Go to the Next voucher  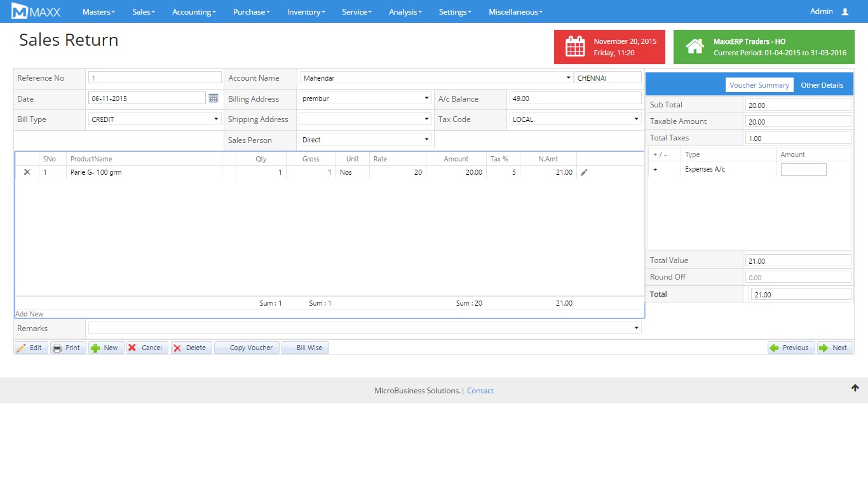pyautogui.click(x=834, y=348)
